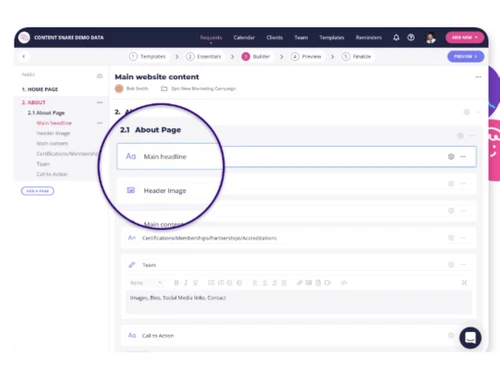Image resolution: width=500 pixels, height=375 pixels.
Task: Open settings gear for Certifications field
Action: coord(451,238)
